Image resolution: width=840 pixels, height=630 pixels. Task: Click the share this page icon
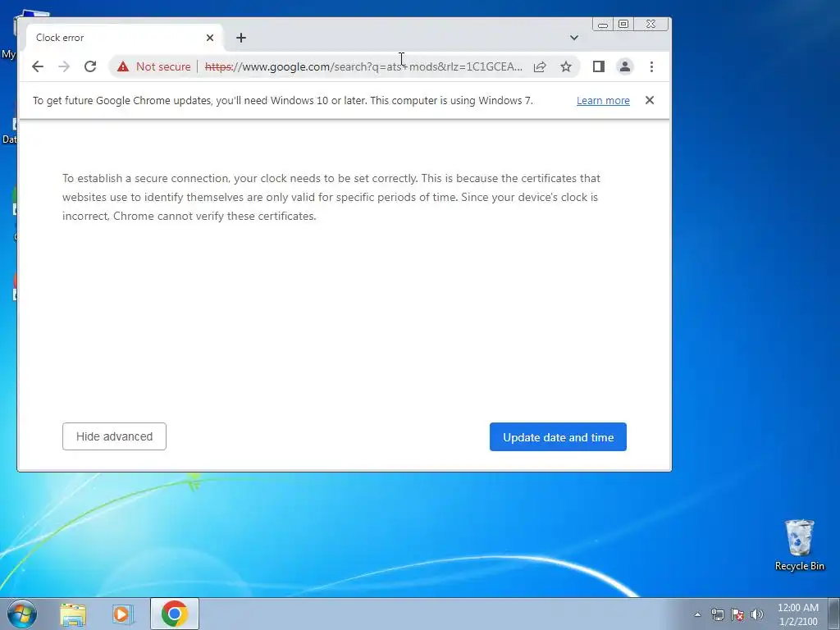tap(540, 66)
